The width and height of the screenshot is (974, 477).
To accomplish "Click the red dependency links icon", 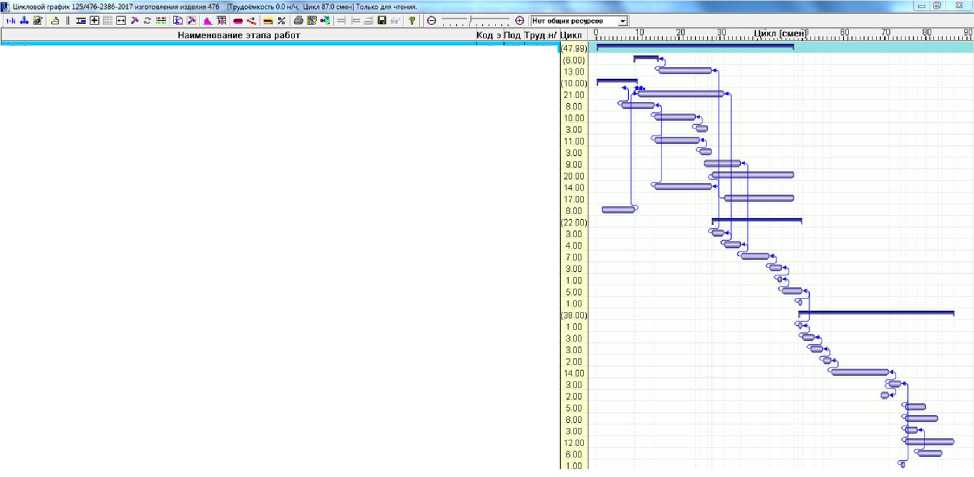I will tap(251, 20).
